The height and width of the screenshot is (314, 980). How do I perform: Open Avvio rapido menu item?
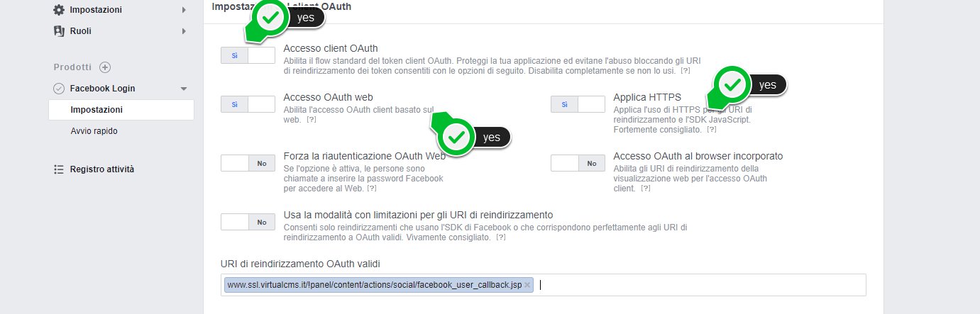click(94, 131)
